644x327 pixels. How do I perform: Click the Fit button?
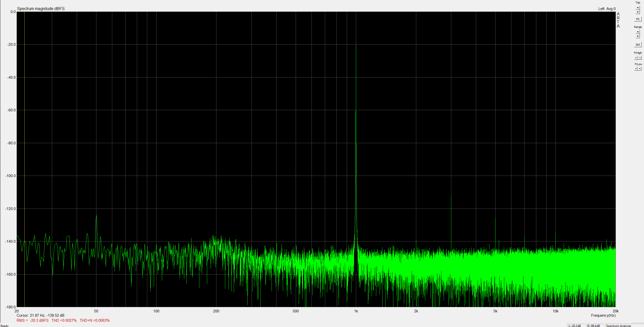(x=637, y=19)
